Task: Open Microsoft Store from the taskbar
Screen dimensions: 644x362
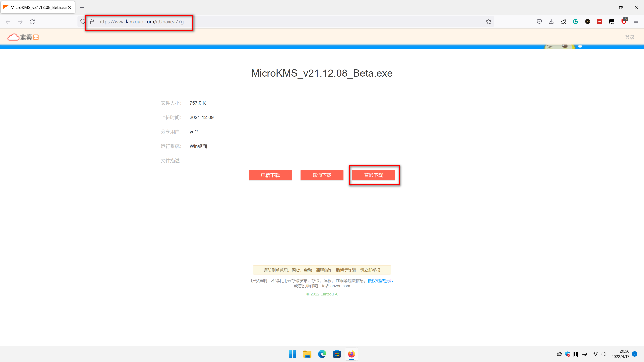Action: coord(337,354)
